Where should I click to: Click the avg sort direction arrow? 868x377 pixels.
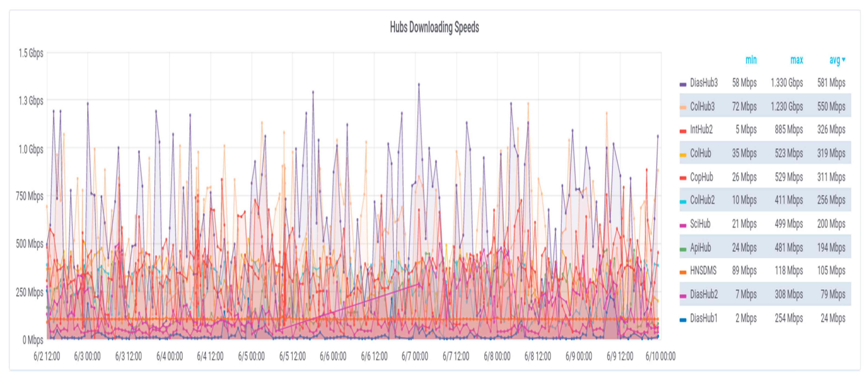844,60
